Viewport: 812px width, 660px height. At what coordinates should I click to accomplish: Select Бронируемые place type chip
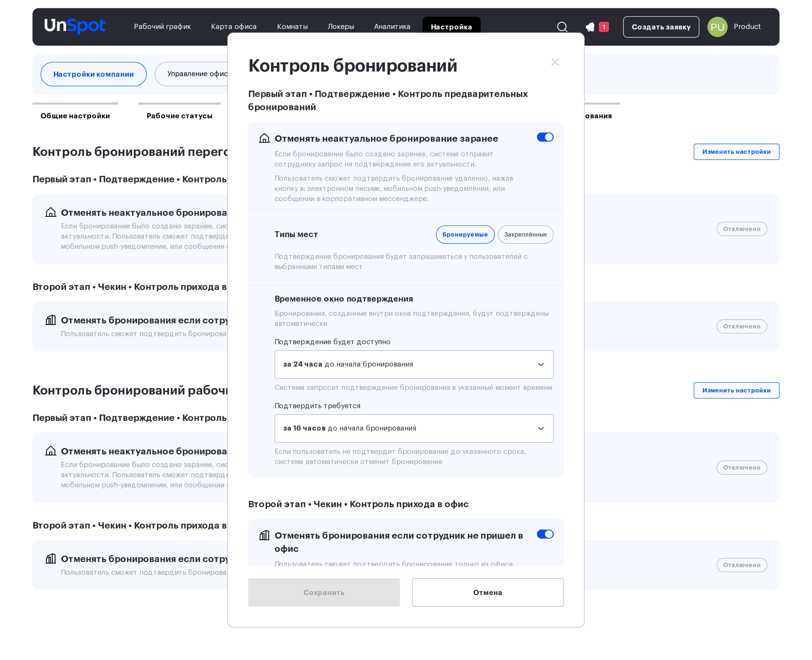pos(465,234)
